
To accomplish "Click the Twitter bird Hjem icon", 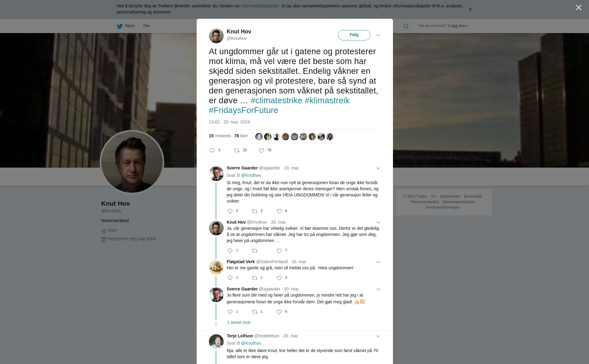I will click(x=120, y=26).
